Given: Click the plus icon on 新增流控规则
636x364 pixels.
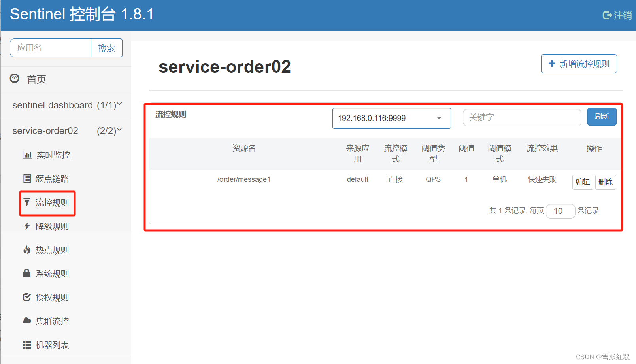Looking at the screenshot, I should pos(552,64).
